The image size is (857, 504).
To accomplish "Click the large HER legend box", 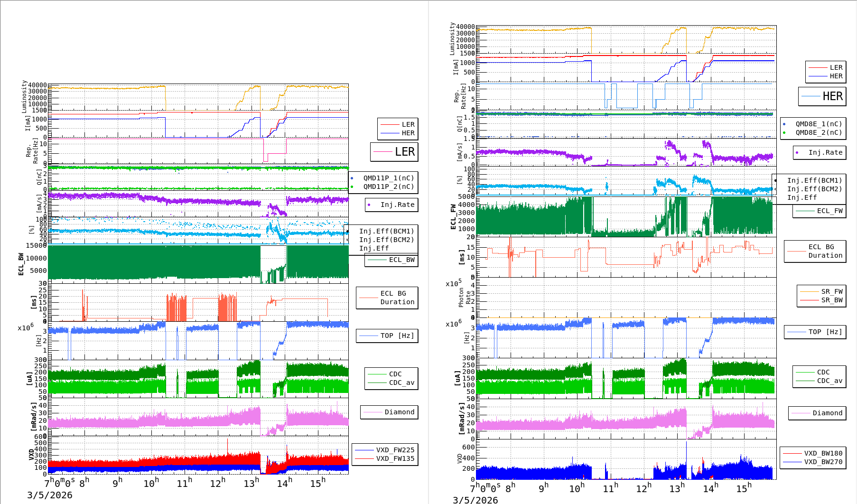I will click(822, 96).
